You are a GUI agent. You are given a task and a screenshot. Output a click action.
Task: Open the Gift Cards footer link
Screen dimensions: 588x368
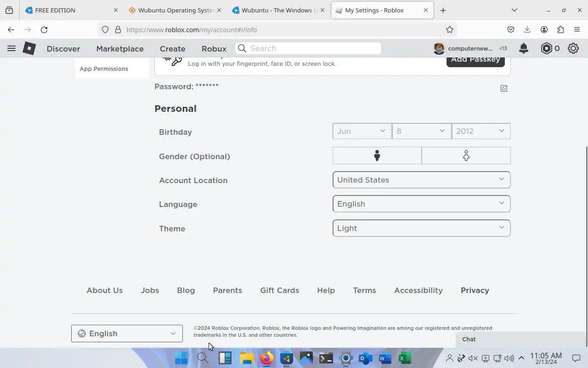coord(280,290)
